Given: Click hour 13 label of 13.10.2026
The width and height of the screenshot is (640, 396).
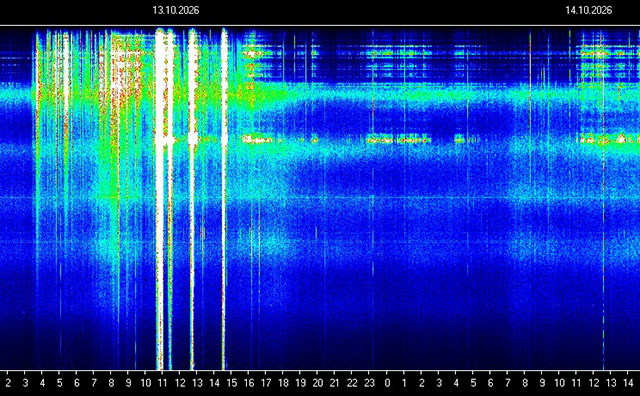Looking at the screenshot, I should point(198,383).
